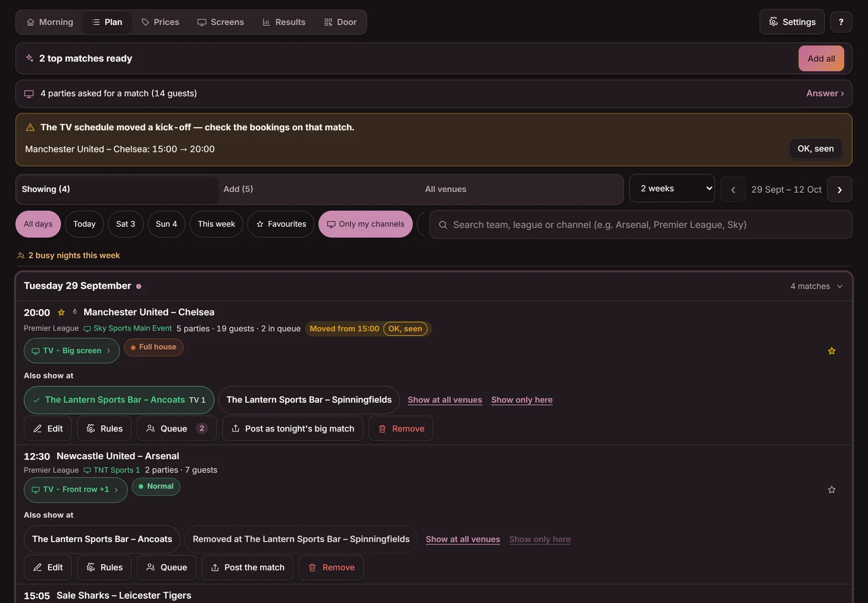This screenshot has width=868, height=603.
Task: Switch to the Plan tab
Action: point(107,22)
